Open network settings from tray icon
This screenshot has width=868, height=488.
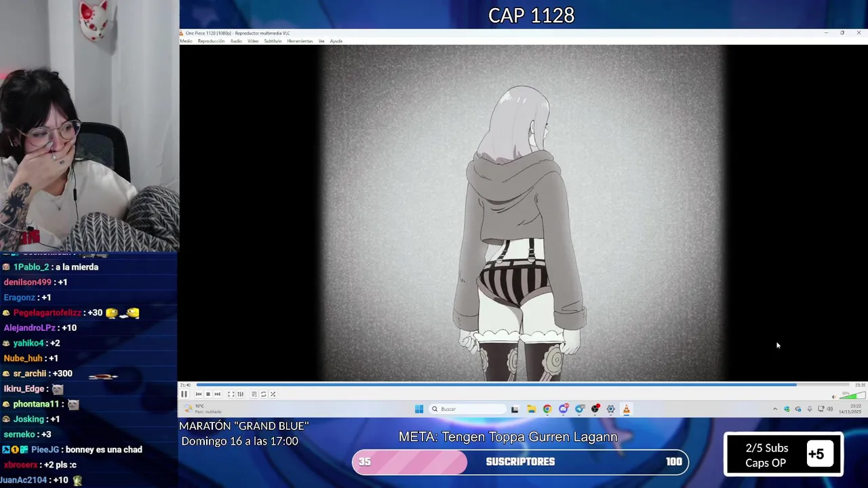(821, 409)
